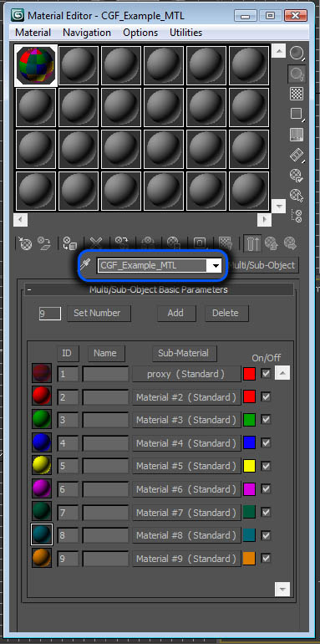Click sample slots scroll up arrow
This screenshot has height=644, width=320.
pos(278,52)
